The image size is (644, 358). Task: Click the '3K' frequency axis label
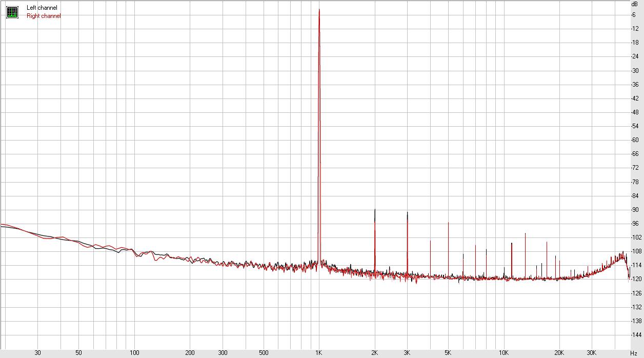pyautogui.click(x=407, y=353)
